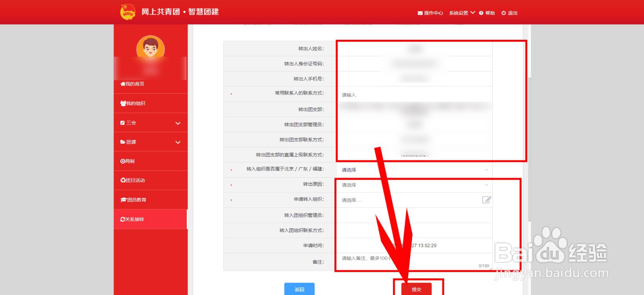Click the red 提交 submit button
Image resolution: width=644 pixels, height=295 pixels.
[417, 289]
